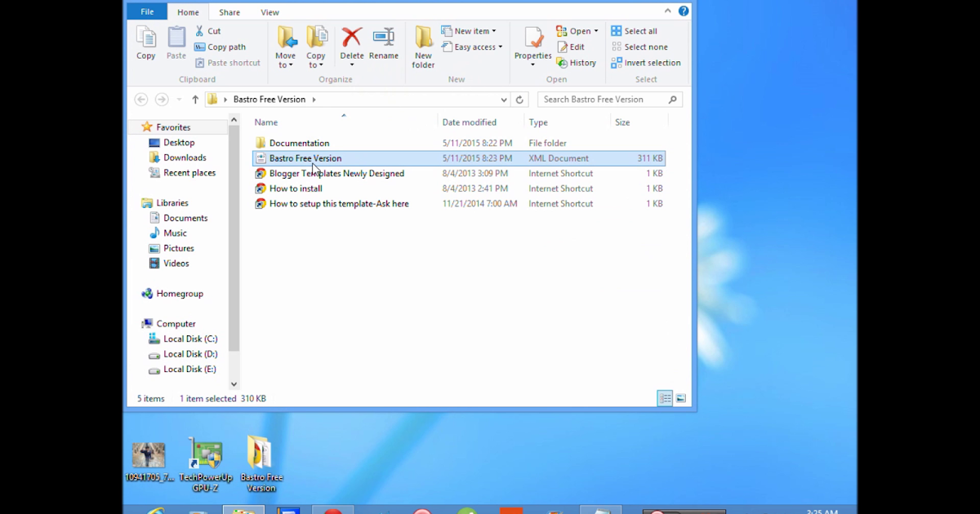Click Invert selection
The height and width of the screenshot is (514, 980).
[x=645, y=63]
